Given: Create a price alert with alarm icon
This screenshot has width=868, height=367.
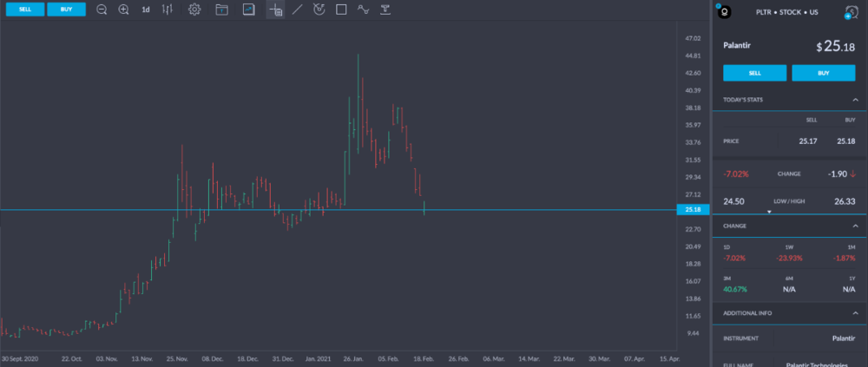Looking at the screenshot, I should pos(851,11).
